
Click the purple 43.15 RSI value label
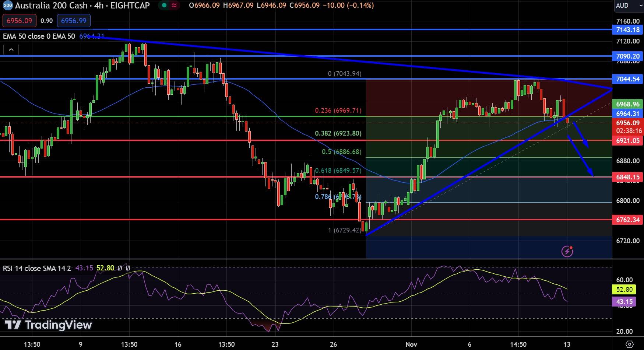[624, 302]
